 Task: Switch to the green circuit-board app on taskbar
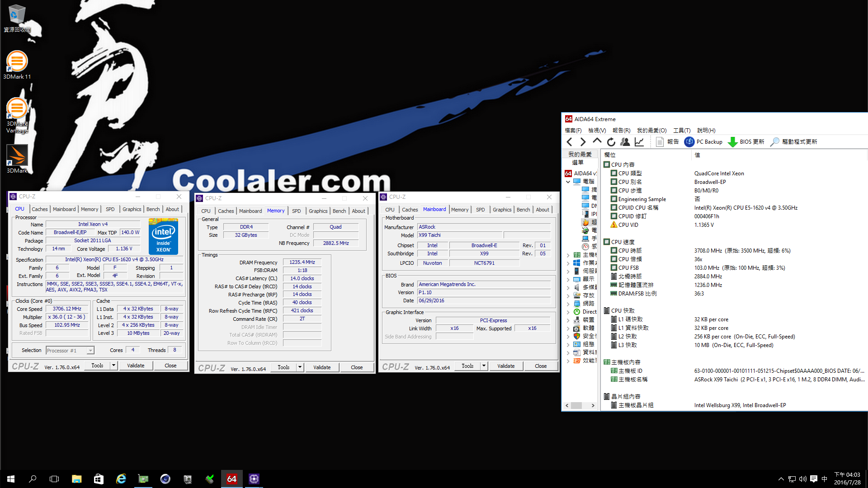[x=143, y=479]
